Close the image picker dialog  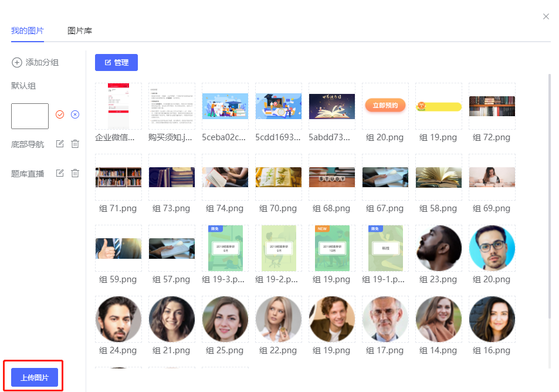(x=546, y=16)
